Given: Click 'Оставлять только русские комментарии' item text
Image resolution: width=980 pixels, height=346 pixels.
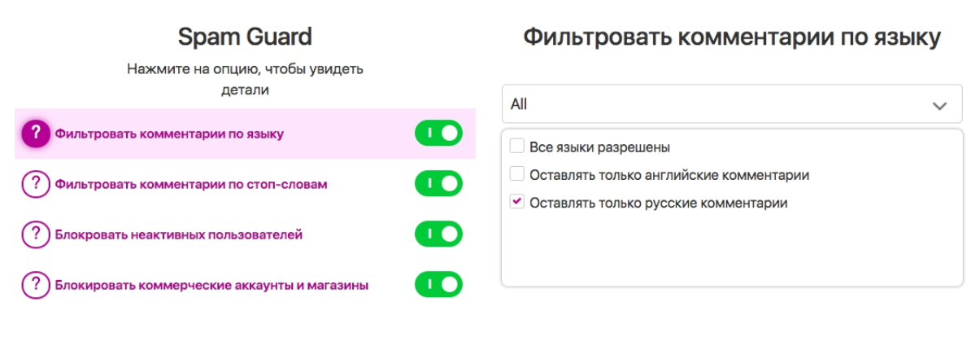Looking at the screenshot, I should (658, 203).
